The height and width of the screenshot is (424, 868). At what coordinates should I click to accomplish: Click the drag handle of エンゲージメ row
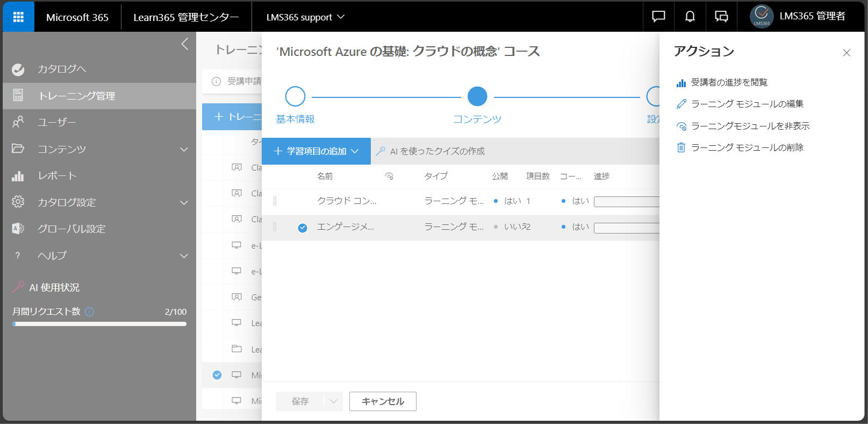(x=275, y=227)
